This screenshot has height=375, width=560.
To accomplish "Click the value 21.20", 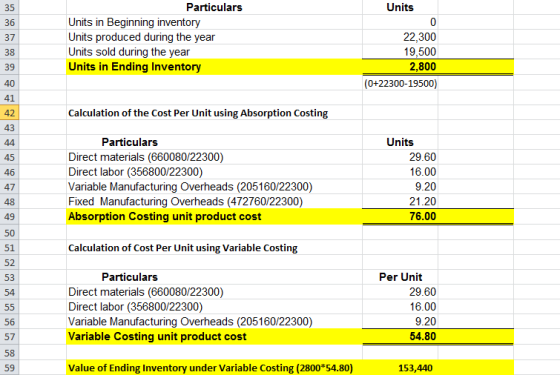I will tap(422, 202).
